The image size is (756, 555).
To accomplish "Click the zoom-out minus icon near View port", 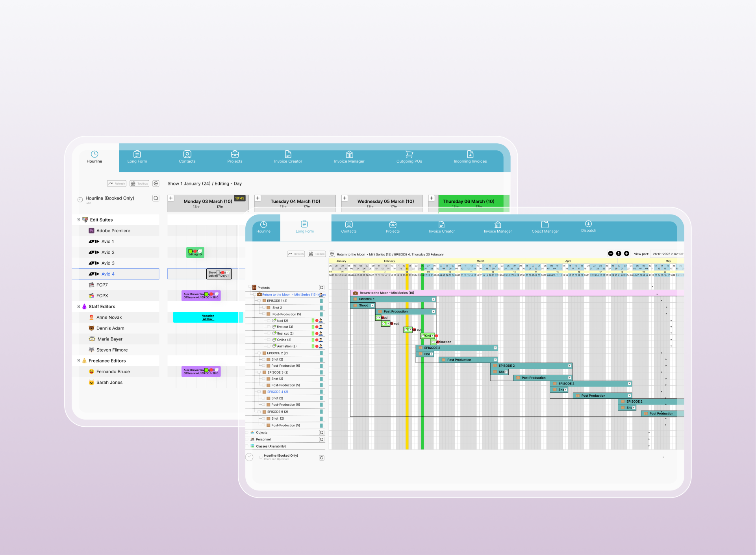I will [611, 253].
